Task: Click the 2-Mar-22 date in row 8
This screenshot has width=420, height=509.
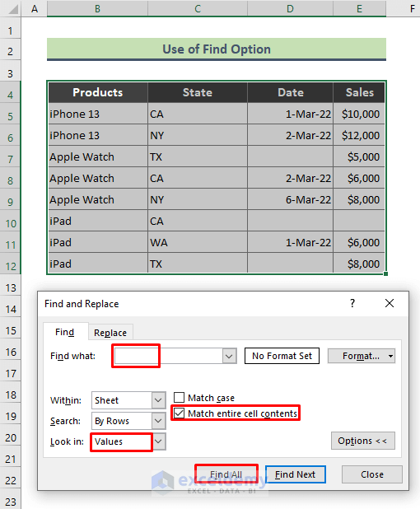Action: click(290, 178)
